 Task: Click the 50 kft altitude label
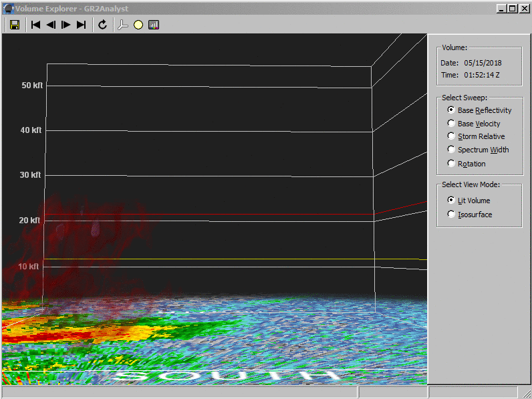coord(32,85)
